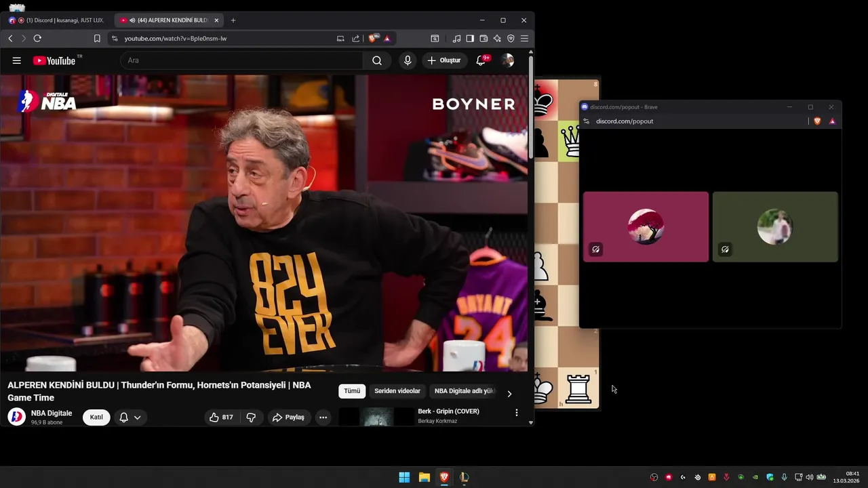Open 'Berk - Gripin (COVER)' video thumbnail
Screen dimensions: 868x488
[376, 416]
